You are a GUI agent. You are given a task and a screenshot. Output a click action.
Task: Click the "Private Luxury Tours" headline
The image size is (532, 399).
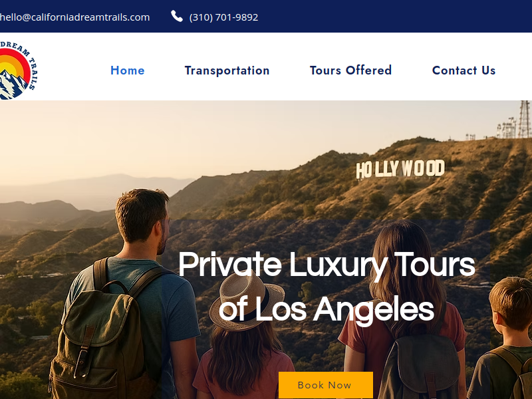coord(327,265)
